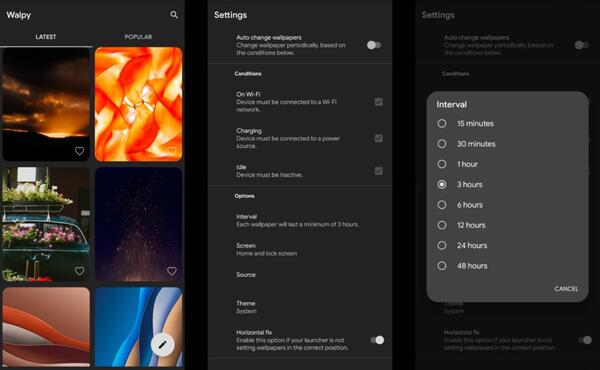Switch to the LATEST tab
Screen dimensions: 600x370
tap(46, 37)
